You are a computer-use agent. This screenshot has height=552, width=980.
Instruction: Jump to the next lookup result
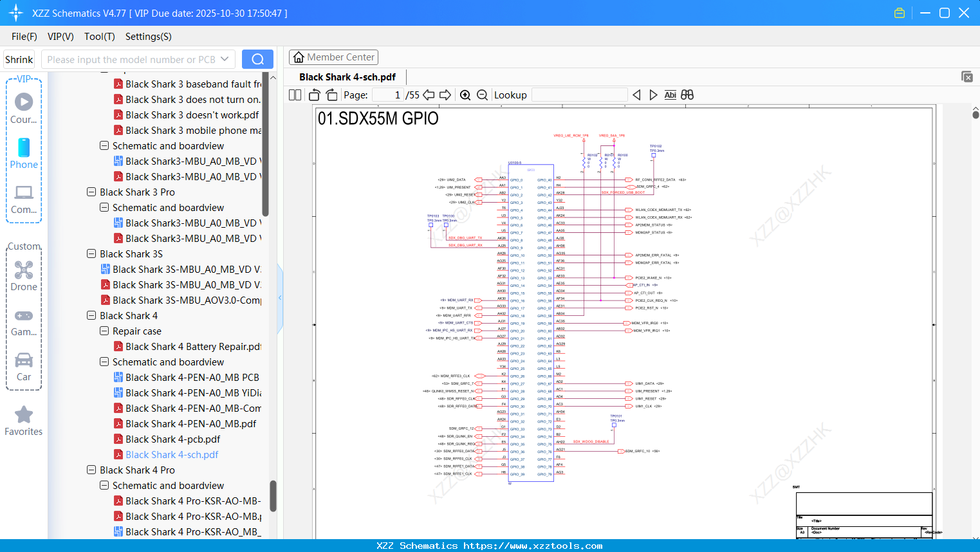[x=653, y=95]
